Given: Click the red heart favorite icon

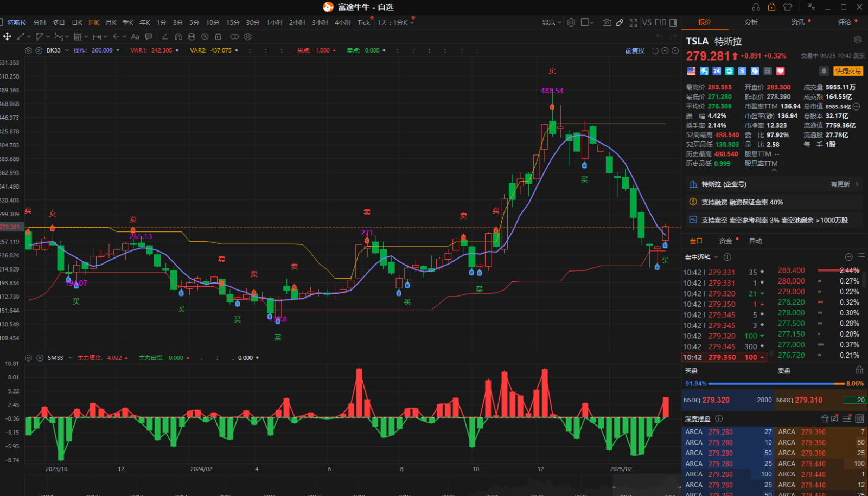Looking at the screenshot, I should [781, 71].
